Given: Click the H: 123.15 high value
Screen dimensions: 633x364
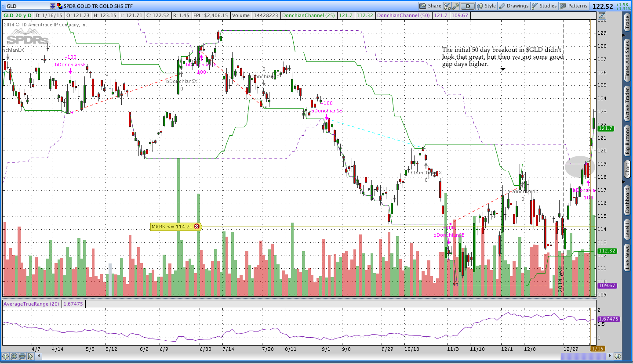Looking at the screenshot, I should pyautogui.click(x=106, y=15).
